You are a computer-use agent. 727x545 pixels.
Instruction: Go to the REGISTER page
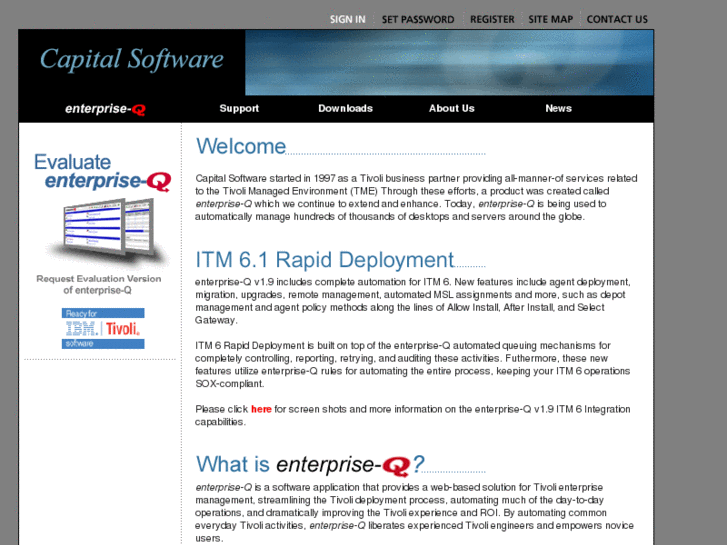coord(492,19)
